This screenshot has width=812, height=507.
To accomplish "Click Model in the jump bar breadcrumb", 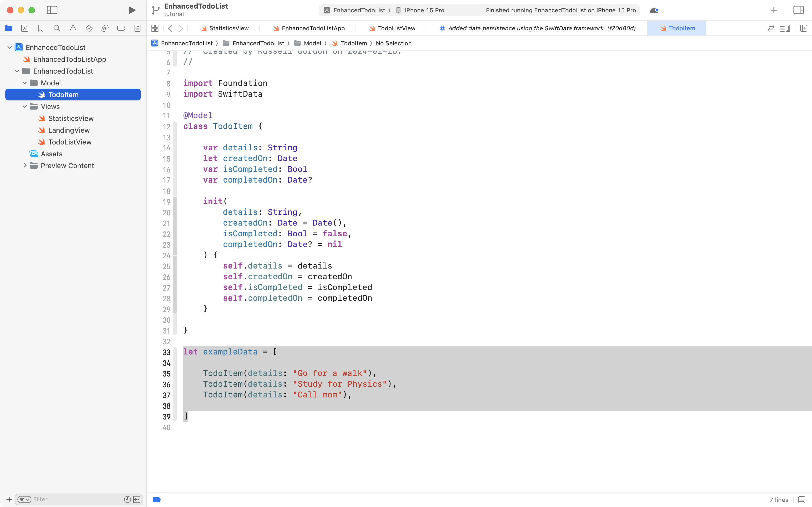I will point(313,43).
